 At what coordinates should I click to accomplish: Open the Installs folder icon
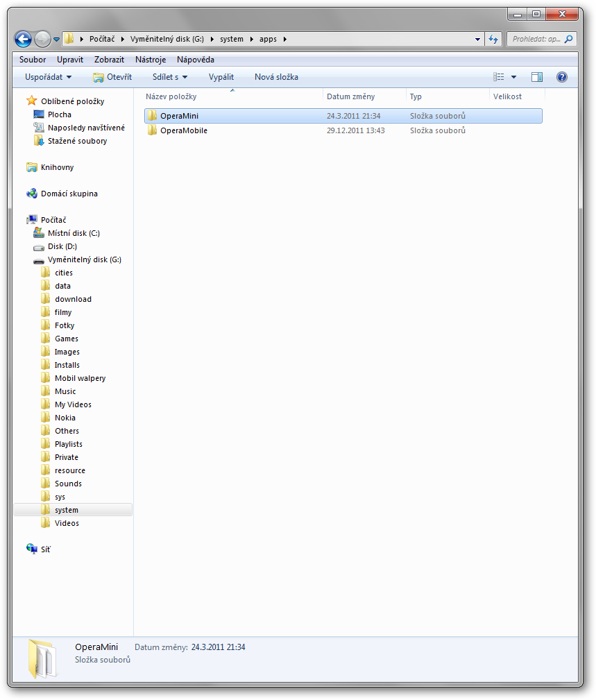[46, 365]
